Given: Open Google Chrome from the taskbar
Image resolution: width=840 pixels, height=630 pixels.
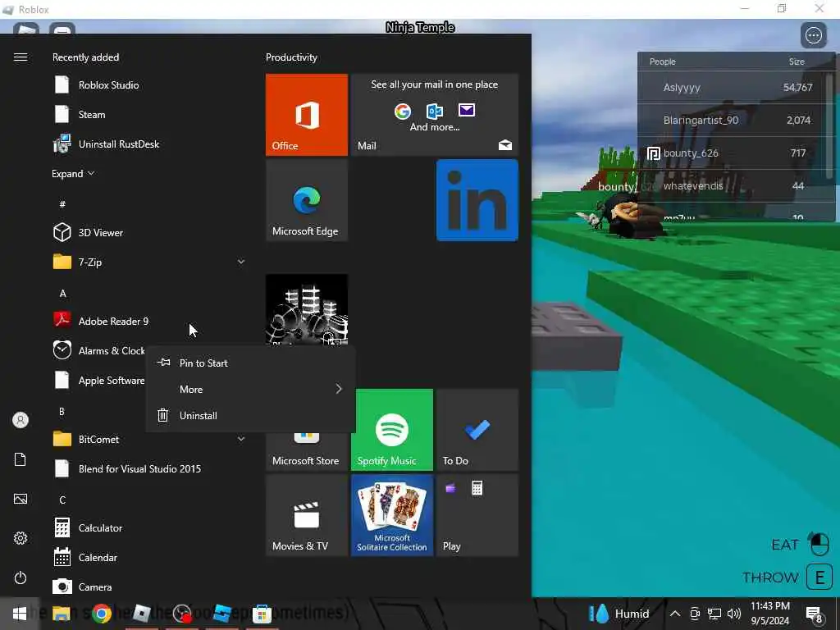Looking at the screenshot, I should tap(101, 614).
